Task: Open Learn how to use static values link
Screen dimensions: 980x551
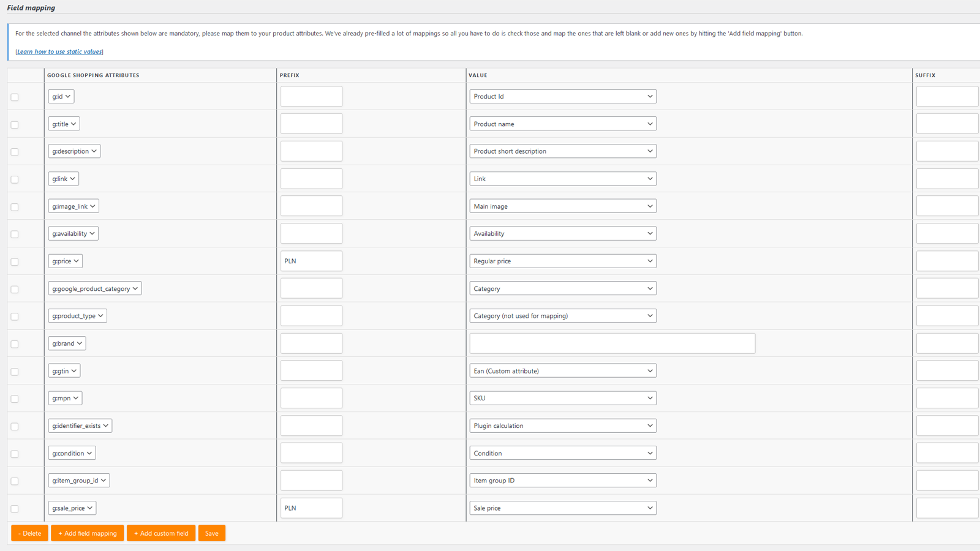Action: click(59, 51)
